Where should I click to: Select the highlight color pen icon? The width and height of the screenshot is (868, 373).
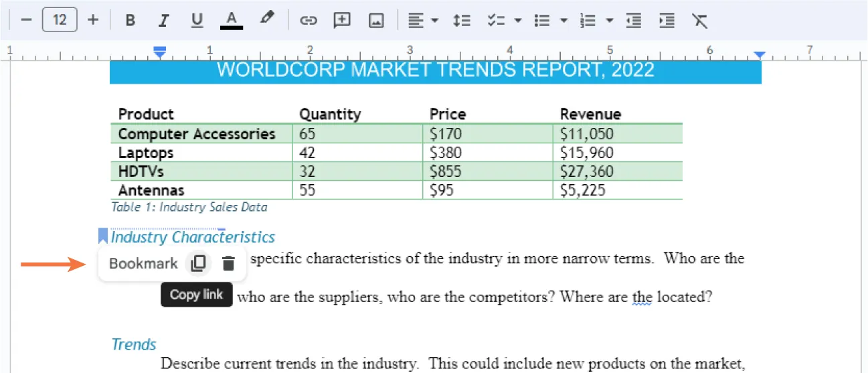266,19
